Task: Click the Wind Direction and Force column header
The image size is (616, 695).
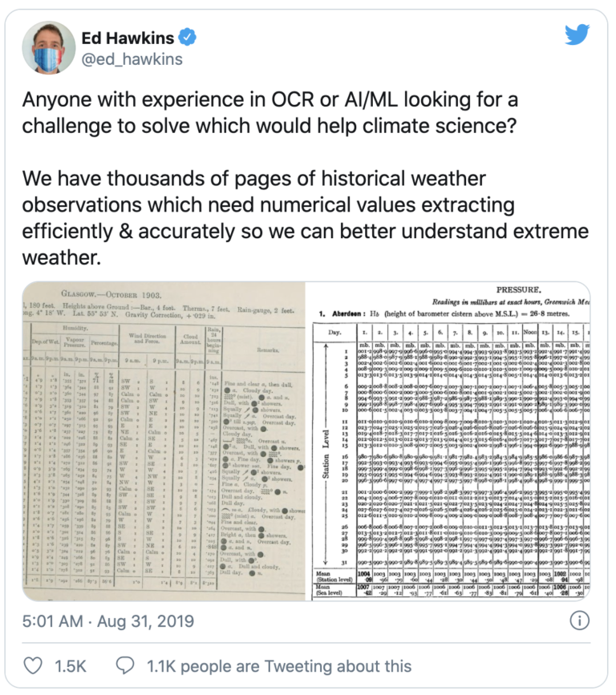Action: 148,338
